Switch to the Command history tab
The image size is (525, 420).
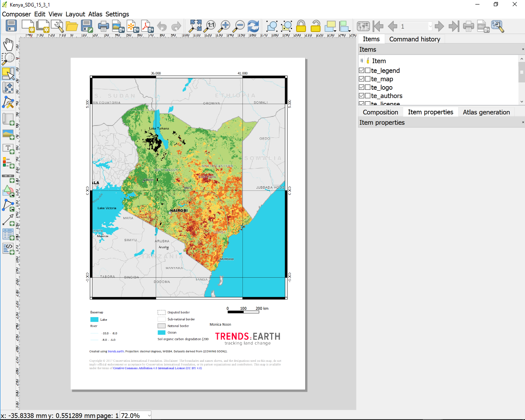tap(414, 39)
